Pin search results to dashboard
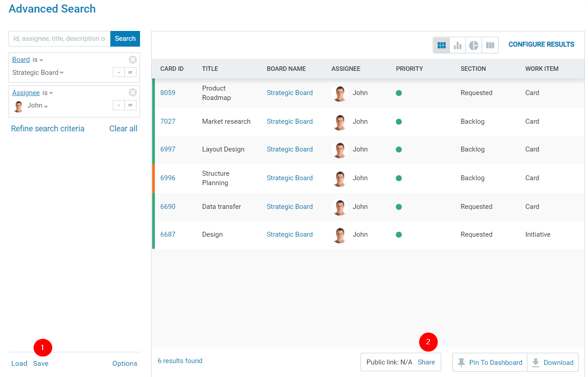 490,363
